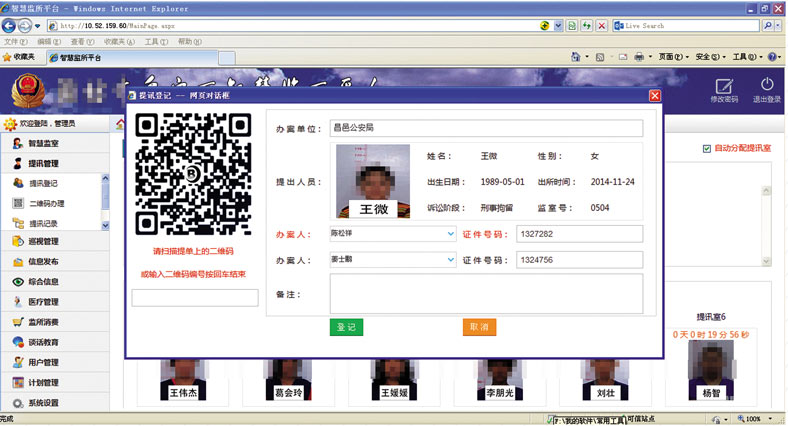Open 系统设置 gear item in sidebar
Viewport: 788px width, 426px height.
[55, 403]
